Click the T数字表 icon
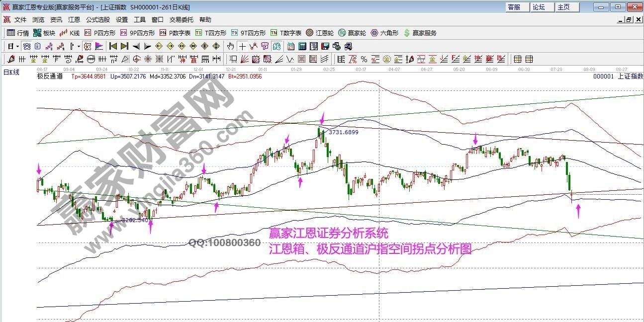The height and width of the screenshot is (322, 644). tap(275, 33)
